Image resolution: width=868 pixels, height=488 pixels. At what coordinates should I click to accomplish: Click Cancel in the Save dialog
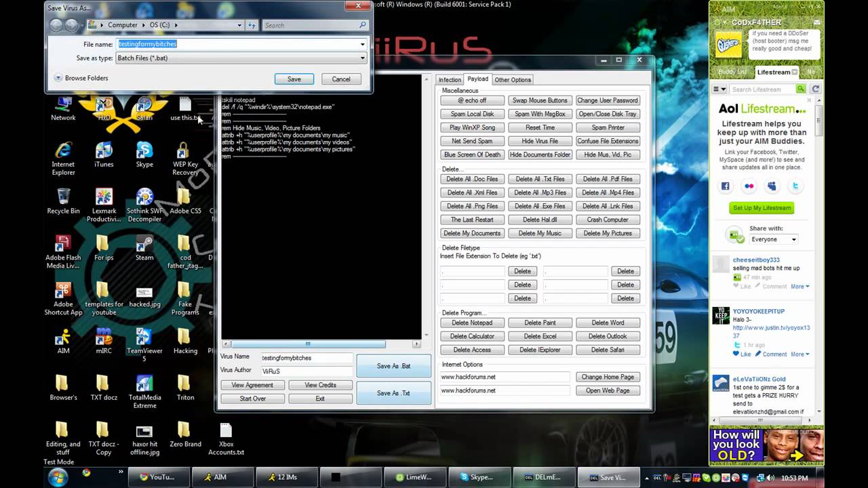(341, 79)
